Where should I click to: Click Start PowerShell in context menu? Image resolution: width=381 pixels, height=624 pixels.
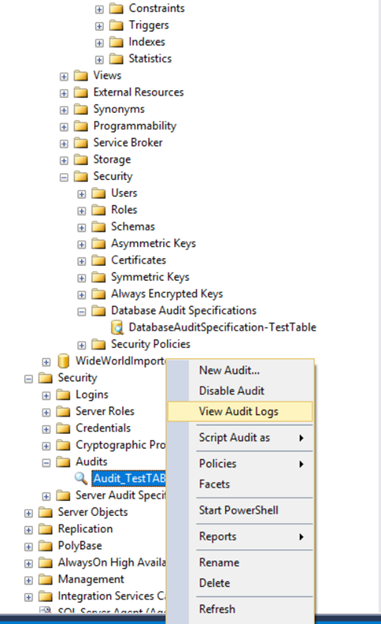pyautogui.click(x=238, y=510)
